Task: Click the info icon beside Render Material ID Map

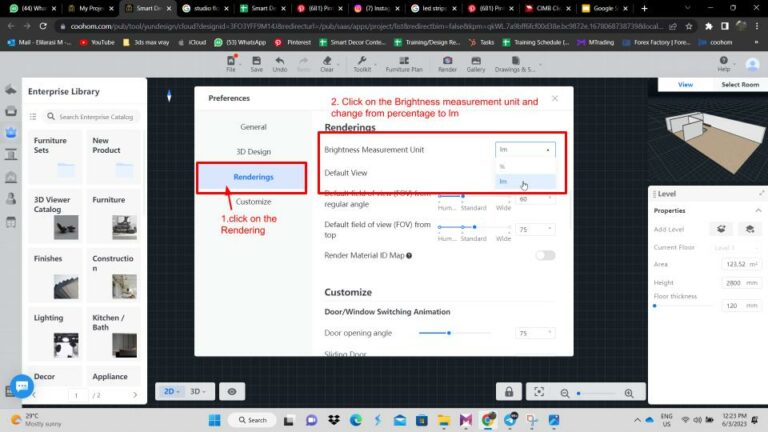Action: [409, 255]
